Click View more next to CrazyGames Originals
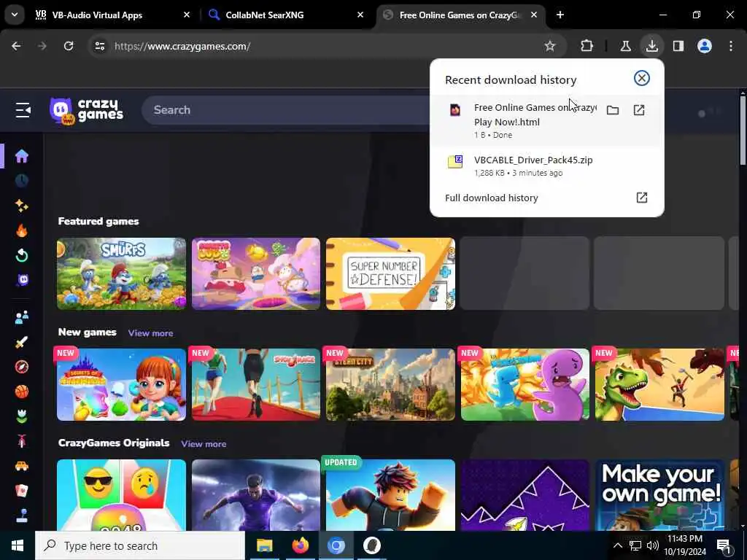Image resolution: width=747 pixels, height=560 pixels. pyautogui.click(x=204, y=444)
